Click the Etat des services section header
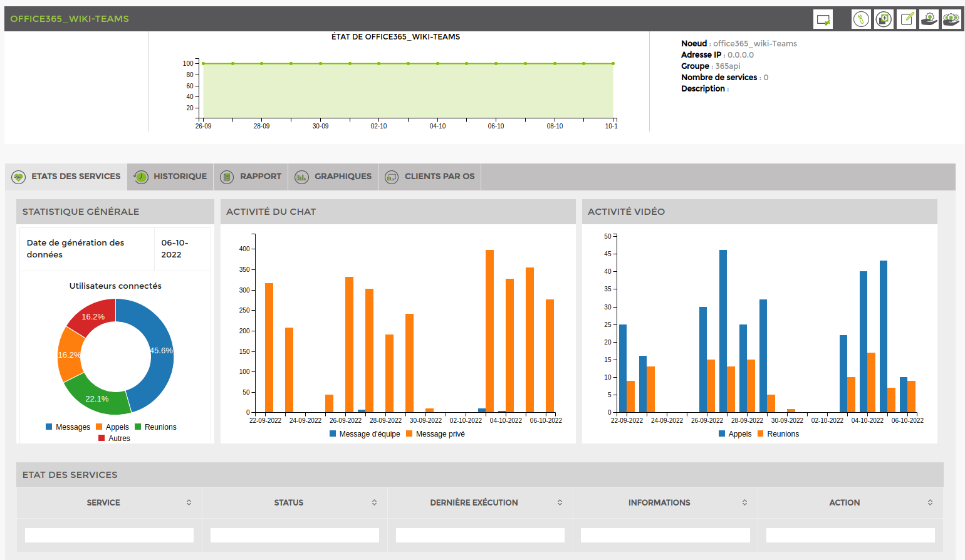965x560 pixels. (x=480, y=475)
